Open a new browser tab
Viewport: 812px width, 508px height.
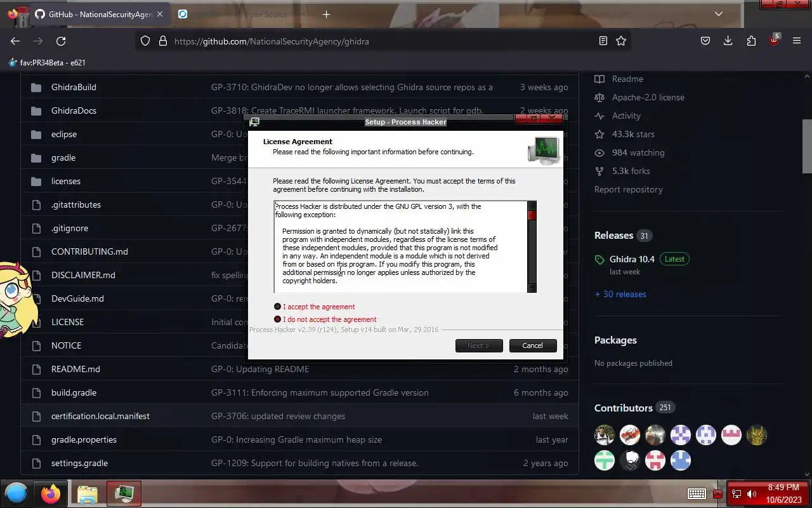[326, 14]
